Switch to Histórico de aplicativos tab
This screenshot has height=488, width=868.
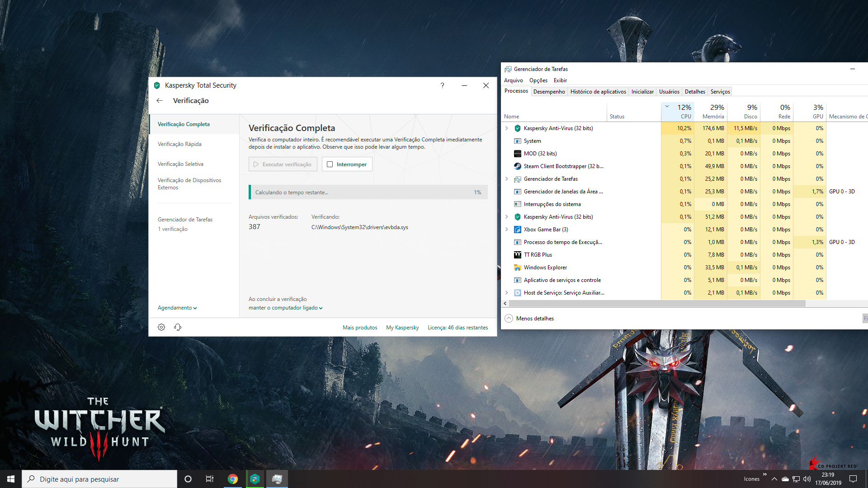click(x=598, y=92)
